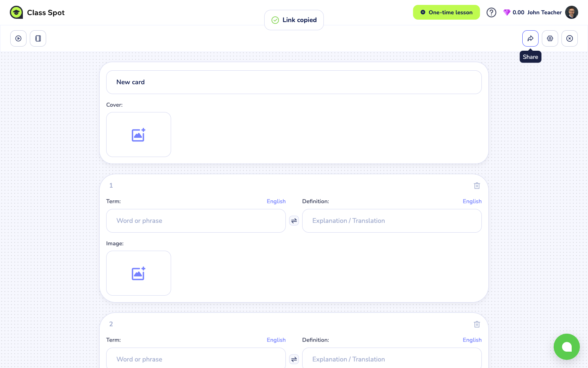Screen dimensions: 588x368
Task: Open the green chat bubble widget
Action: 567,347
